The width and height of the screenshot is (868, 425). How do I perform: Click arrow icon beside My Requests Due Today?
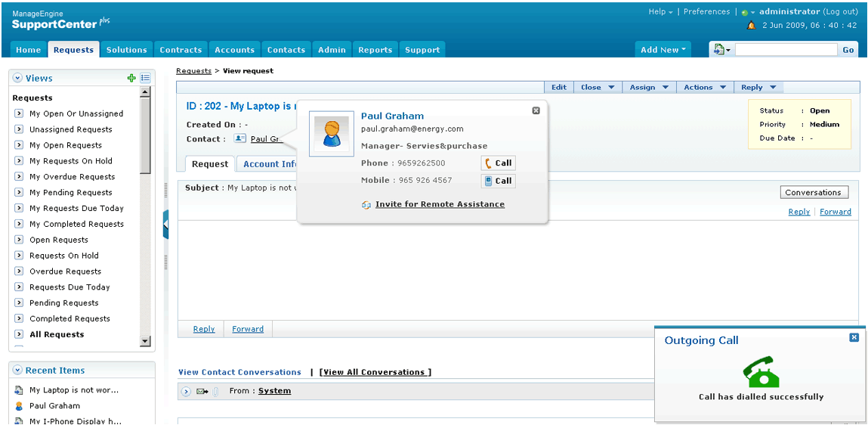18,209
